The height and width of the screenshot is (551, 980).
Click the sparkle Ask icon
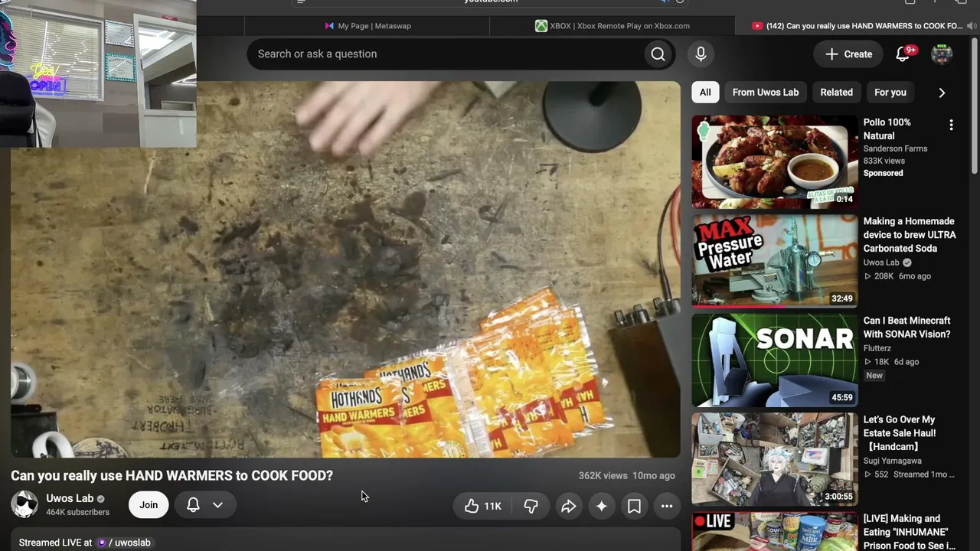click(602, 506)
